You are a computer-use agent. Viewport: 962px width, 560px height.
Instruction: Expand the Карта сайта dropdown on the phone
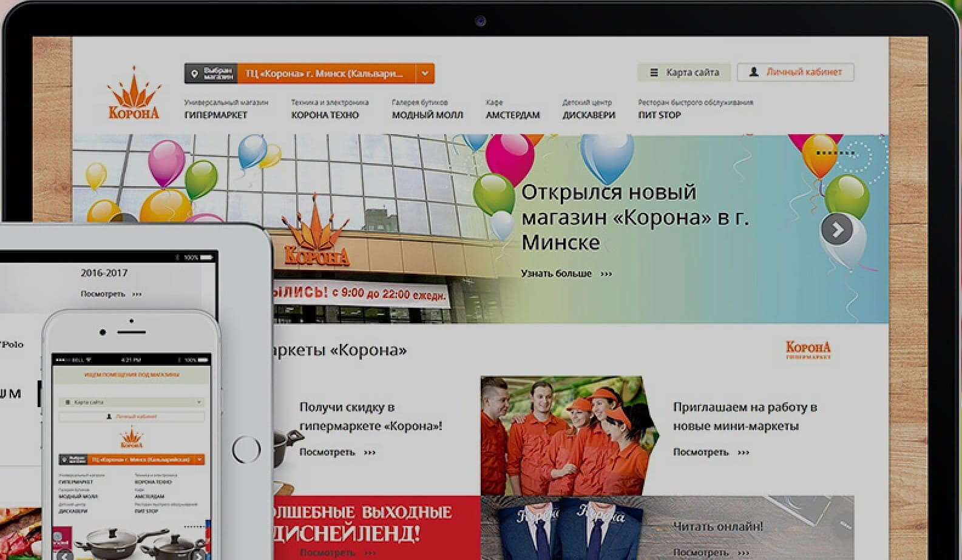pyautogui.click(x=132, y=402)
